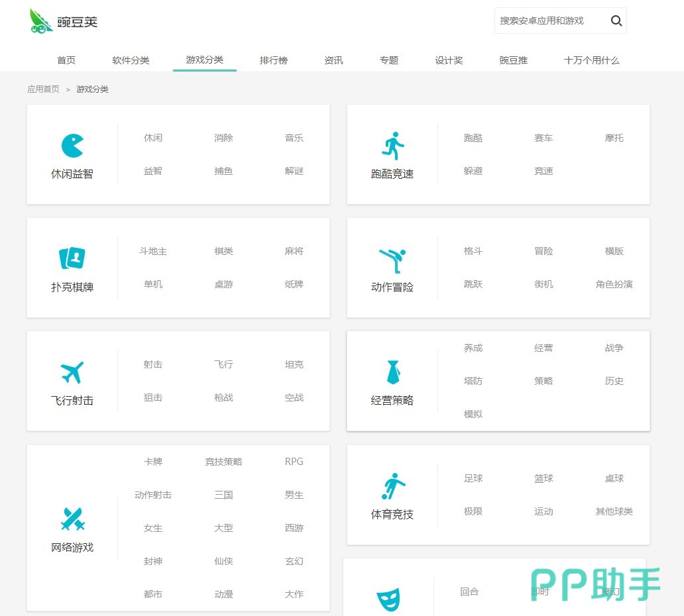Open the 街机 subcategory link
The image size is (684, 616).
pyautogui.click(x=543, y=284)
